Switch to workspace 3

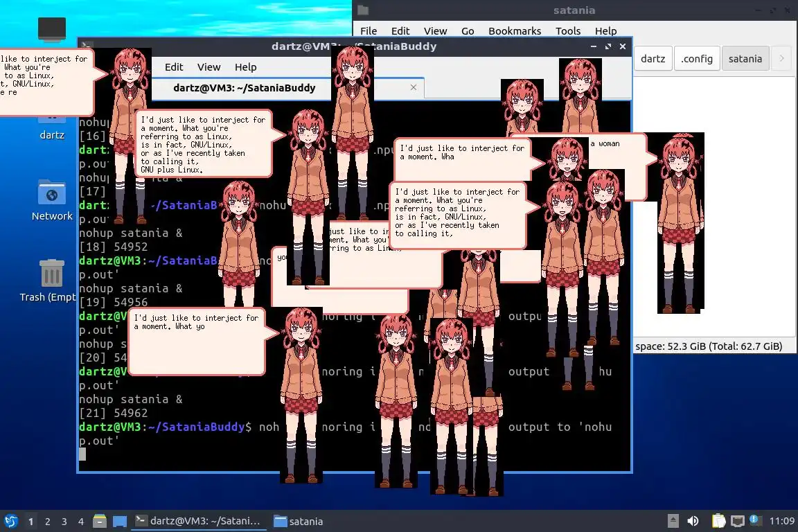point(64,522)
